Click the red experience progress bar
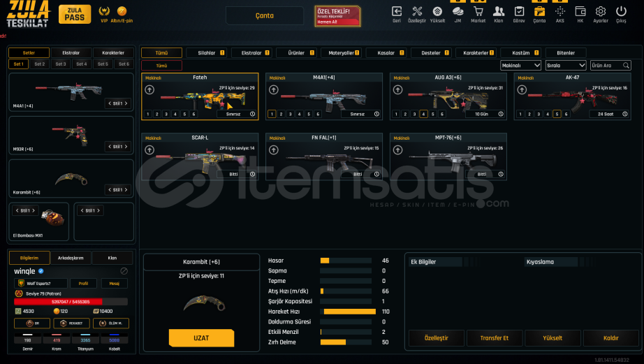644x364 pixels. point(71,302)
